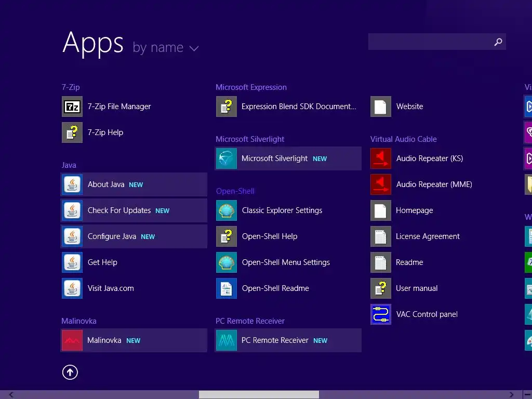Click the 'License Agreement' label
The width and height of the screenshot is (532, 399).
click(x=428, y=236)
